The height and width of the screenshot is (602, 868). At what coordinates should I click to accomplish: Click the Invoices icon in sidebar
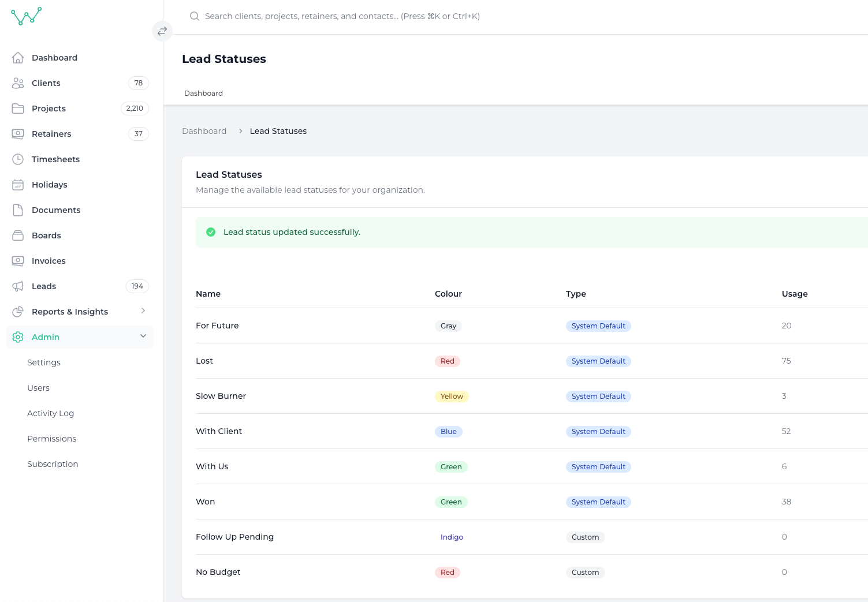[x=17, y=260]
